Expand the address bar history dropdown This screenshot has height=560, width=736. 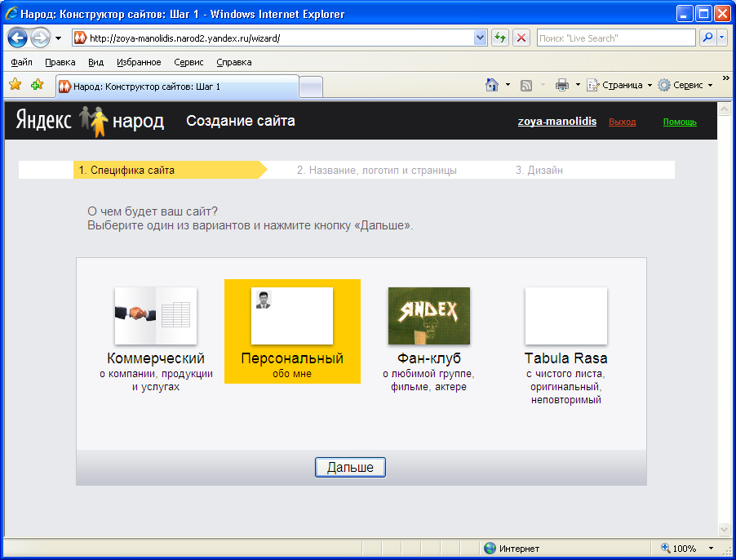480,38
